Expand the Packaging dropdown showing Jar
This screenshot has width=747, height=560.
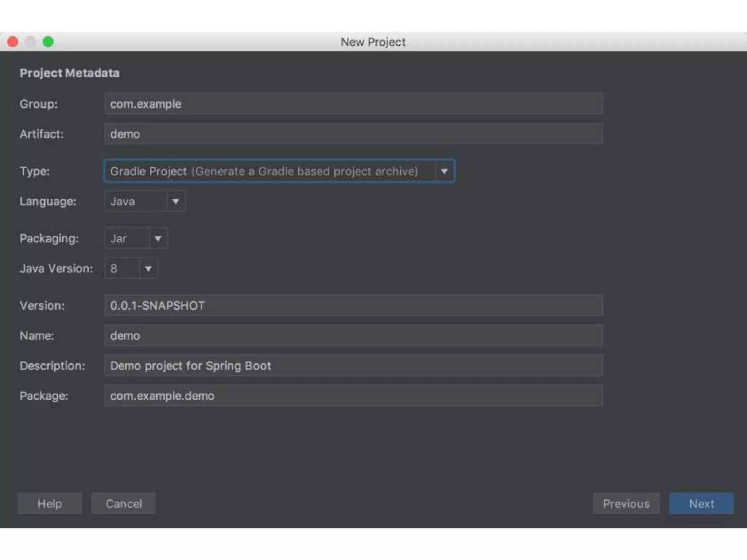pyautogui.click(x=158, y=238)
